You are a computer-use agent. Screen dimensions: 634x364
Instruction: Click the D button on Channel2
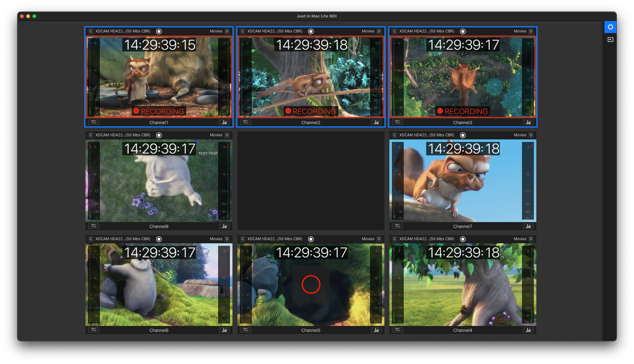[x=379, y=31]
